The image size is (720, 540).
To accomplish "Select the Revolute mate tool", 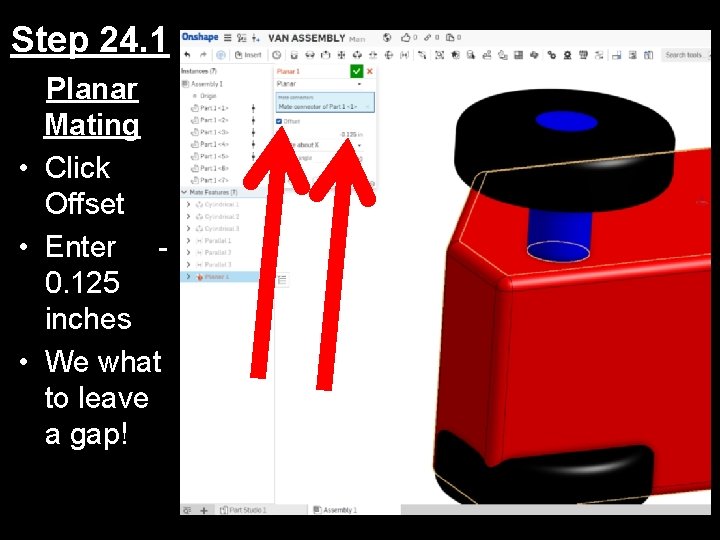I will click(310, 55).
